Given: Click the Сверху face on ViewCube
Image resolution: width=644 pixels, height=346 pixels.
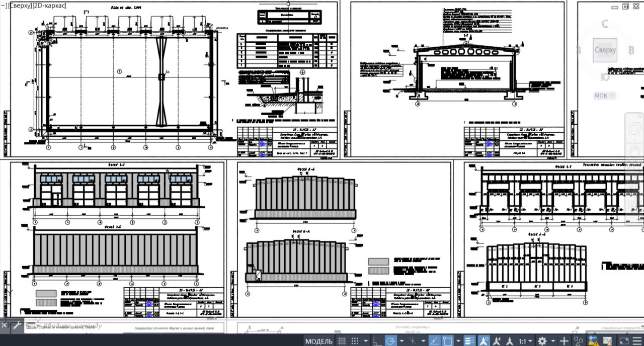Looking at the screenshot, I should [x=605, y=50].
